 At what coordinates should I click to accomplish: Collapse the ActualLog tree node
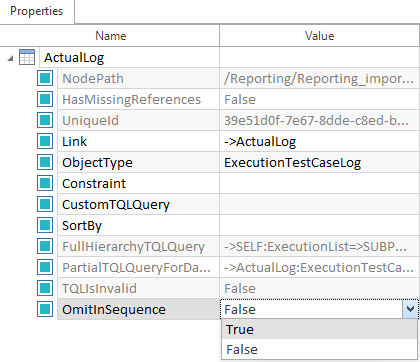pyautogui.click(x=10, y=58)
